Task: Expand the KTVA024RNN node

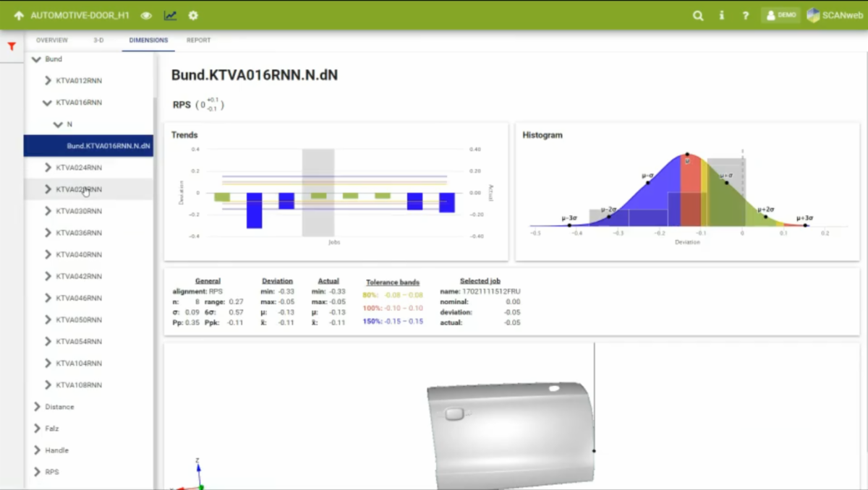Action: pyautogui.click(x=48, y=168)
